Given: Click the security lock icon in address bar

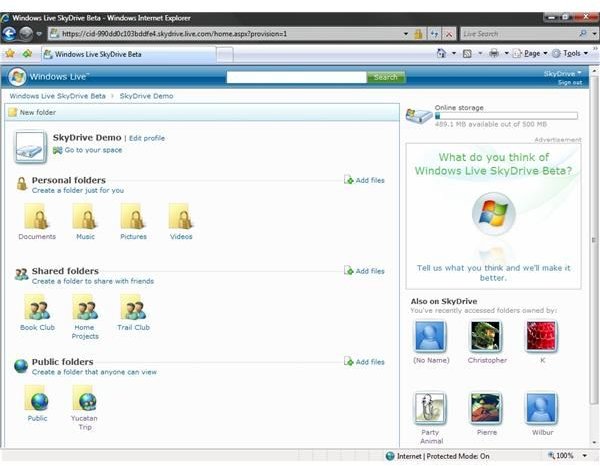Looking at the screenshot, I should [x=418, y=34].
